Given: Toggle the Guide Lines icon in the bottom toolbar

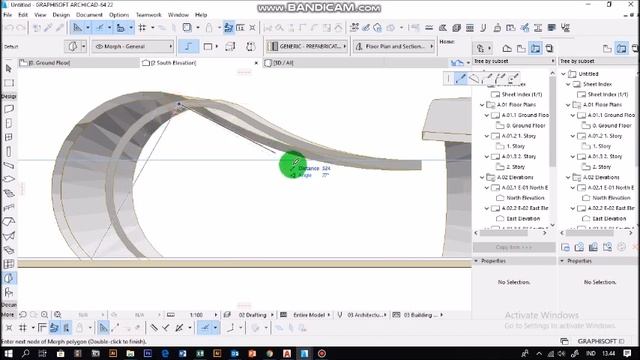Looking at the screenshot, I should tap(104, 328).
